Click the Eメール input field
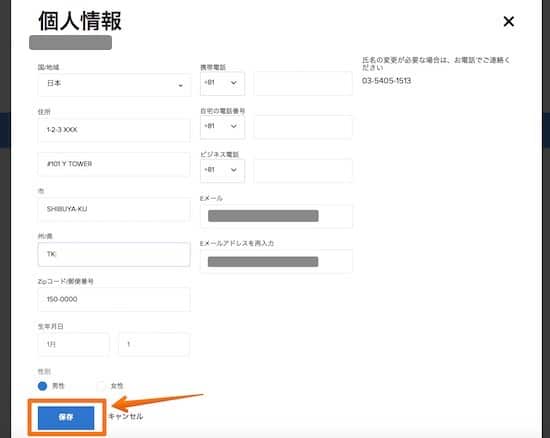This screenshot has width=550, height=438. pyautogui.click(x=276, y=216)
